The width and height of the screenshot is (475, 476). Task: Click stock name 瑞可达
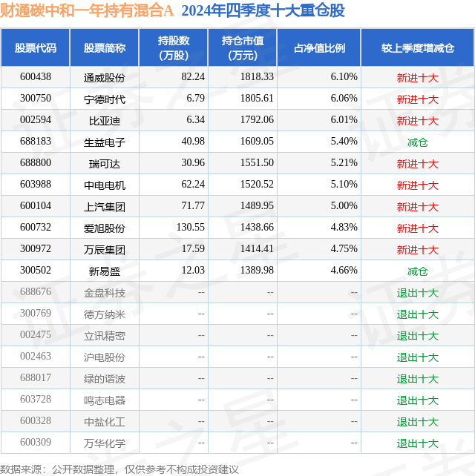[x=105, y=164]
